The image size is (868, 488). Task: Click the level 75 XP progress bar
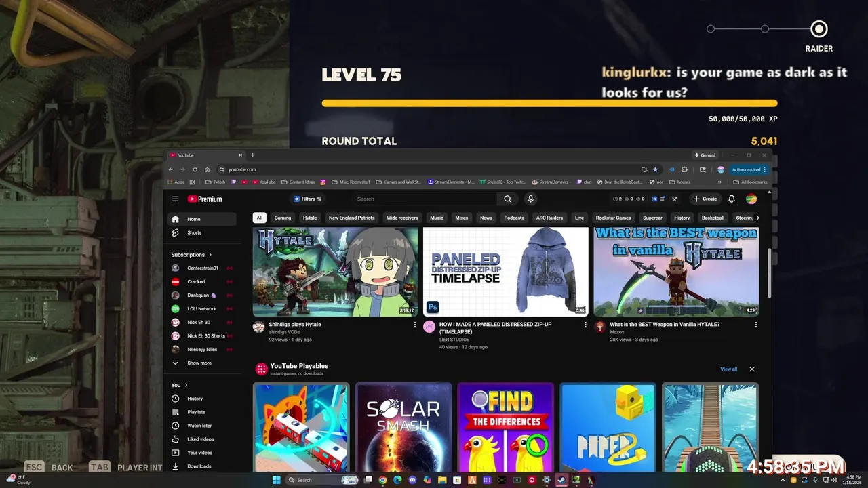point(549,104)
